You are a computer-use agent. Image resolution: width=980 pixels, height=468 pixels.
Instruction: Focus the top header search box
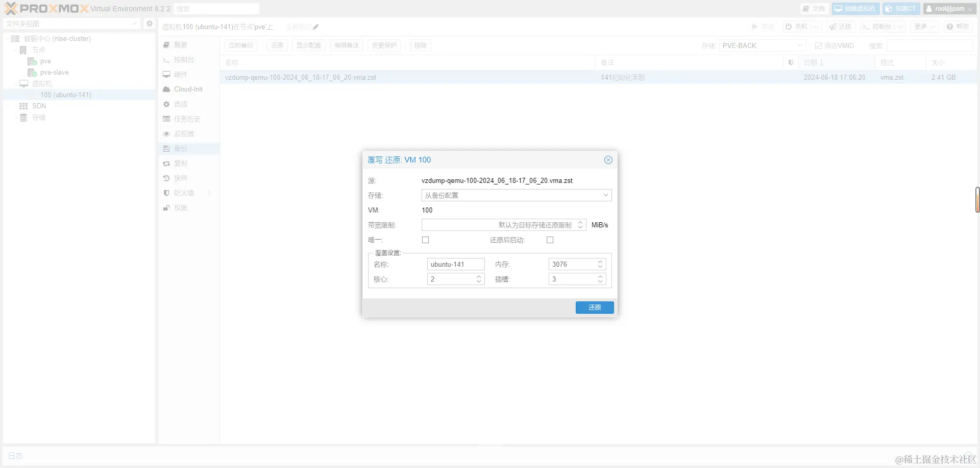click(216, 9)
